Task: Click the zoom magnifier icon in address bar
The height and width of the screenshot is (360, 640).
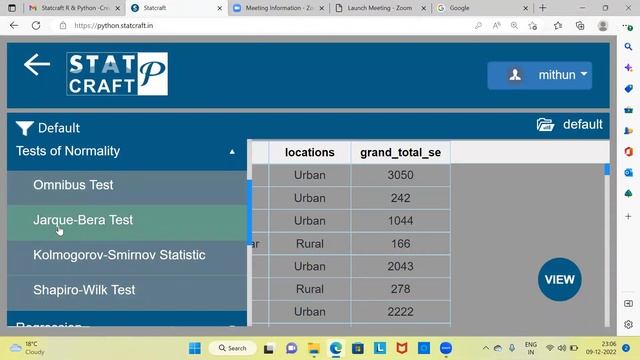Action: pos(514,26)
